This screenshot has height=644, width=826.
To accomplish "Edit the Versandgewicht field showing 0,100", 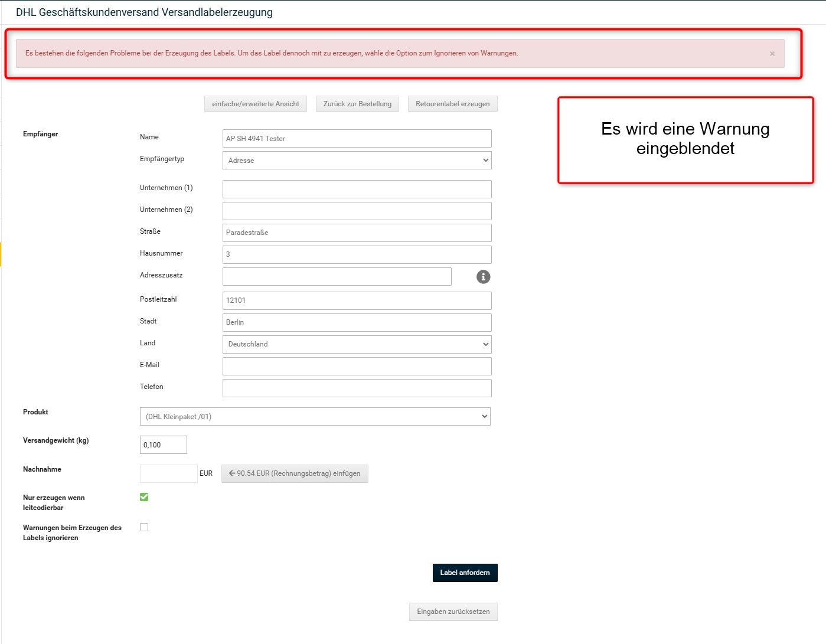I will 164,445.
